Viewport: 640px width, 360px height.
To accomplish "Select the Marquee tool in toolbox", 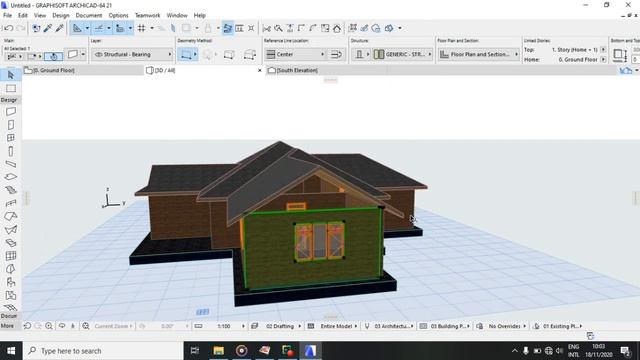I will click(x=11, y=89).
